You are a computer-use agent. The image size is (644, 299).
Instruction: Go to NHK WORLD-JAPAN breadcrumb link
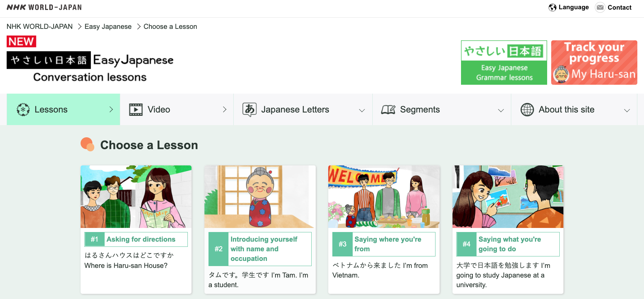point(40,27)
